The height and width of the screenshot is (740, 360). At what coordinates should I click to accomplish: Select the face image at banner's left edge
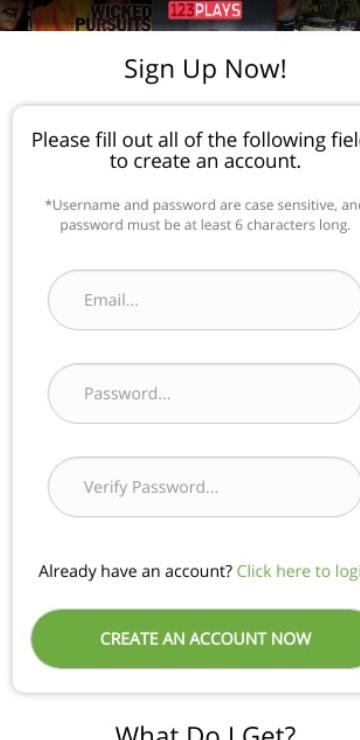pyautogui.click(x=14, y=15)
